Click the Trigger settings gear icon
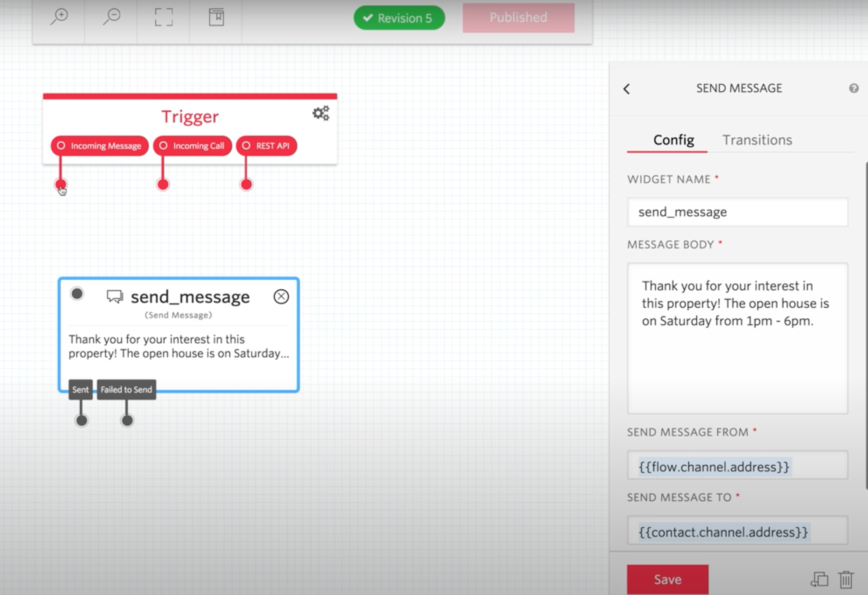This screenshot has width=868, height=595. click(321, 113)
